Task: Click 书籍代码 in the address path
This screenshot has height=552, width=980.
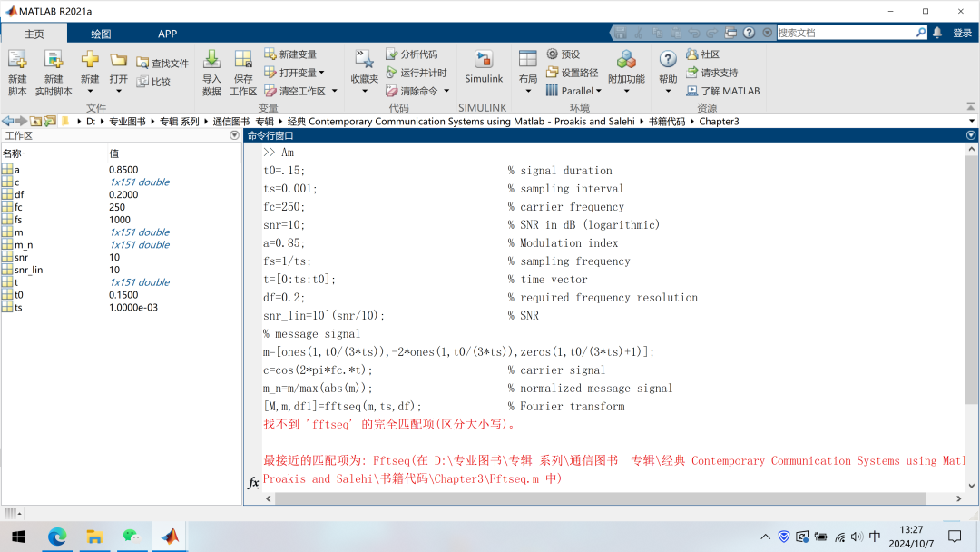Action: (x=666, y=122)
